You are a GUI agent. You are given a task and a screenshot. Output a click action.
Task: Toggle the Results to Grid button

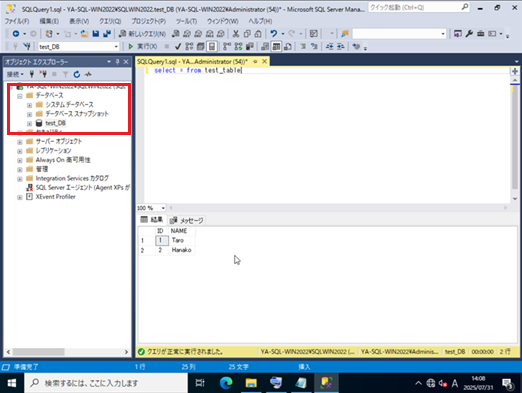click(276, 47)
